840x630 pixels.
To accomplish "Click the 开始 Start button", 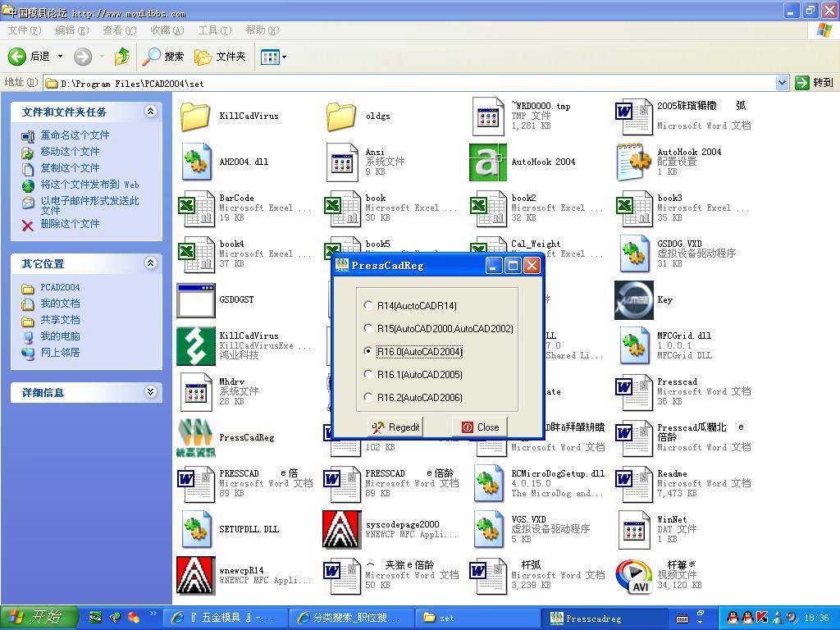I will click(x=39, y=617).
